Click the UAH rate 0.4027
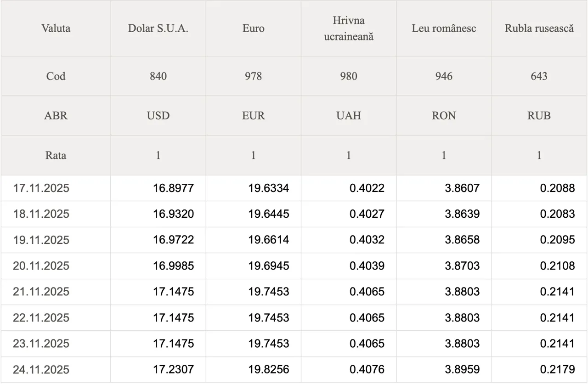The image size is (588, 384). pos(367,214)
